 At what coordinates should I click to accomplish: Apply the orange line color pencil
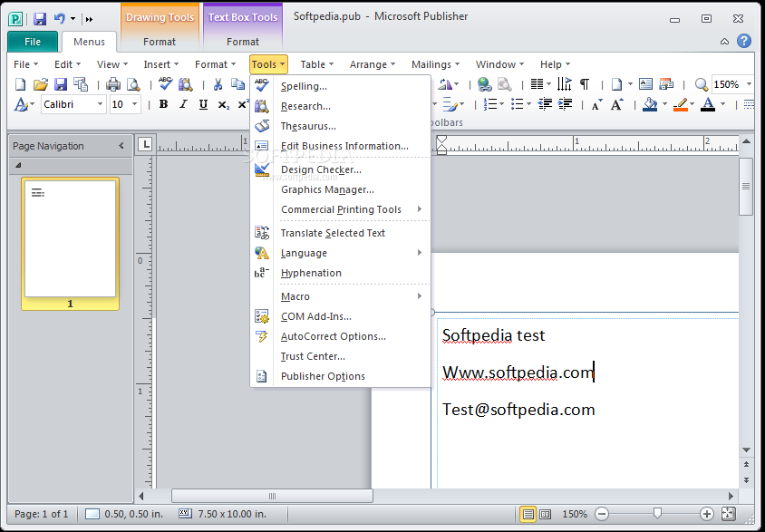[680, 104]
